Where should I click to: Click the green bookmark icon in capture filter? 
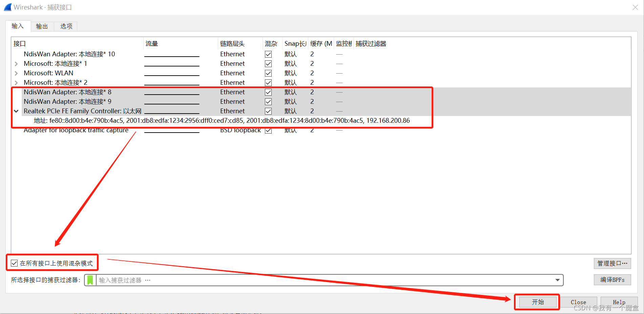pyautogui.click(x=90, y=280)
